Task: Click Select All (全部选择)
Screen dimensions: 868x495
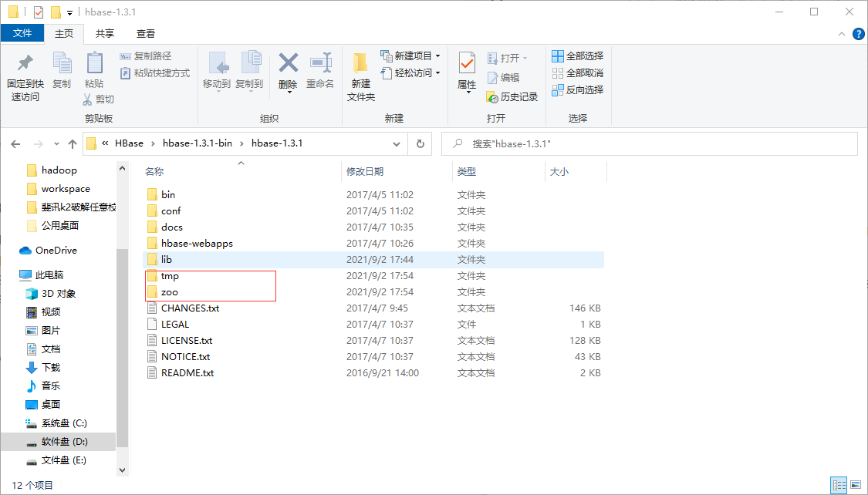Action: 577,56
